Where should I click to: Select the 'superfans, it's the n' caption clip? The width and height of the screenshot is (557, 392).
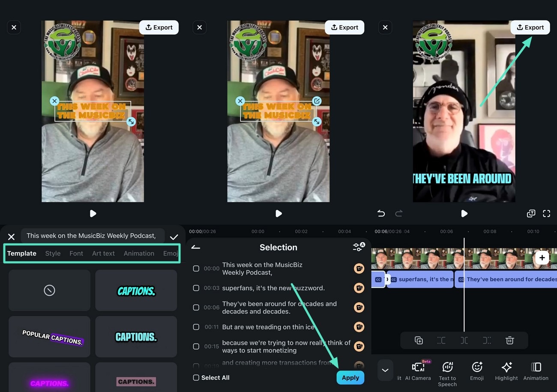click(420, 279)
